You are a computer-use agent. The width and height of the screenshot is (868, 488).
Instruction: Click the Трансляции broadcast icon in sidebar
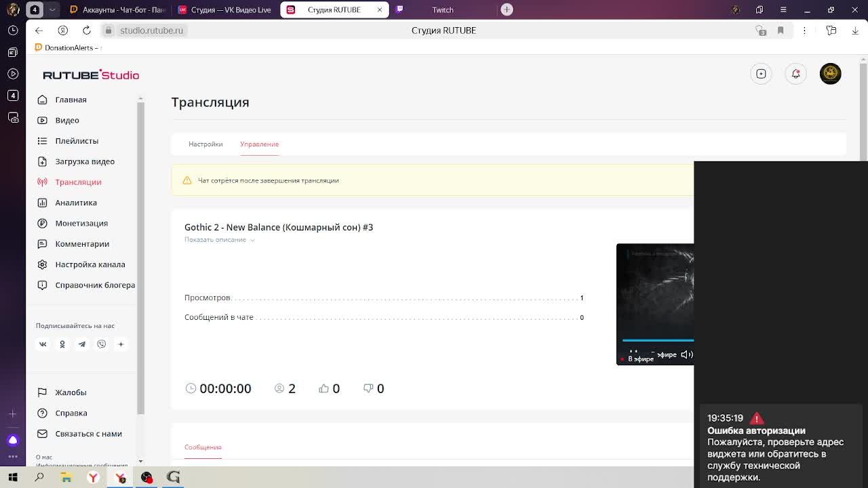point(42,182)
